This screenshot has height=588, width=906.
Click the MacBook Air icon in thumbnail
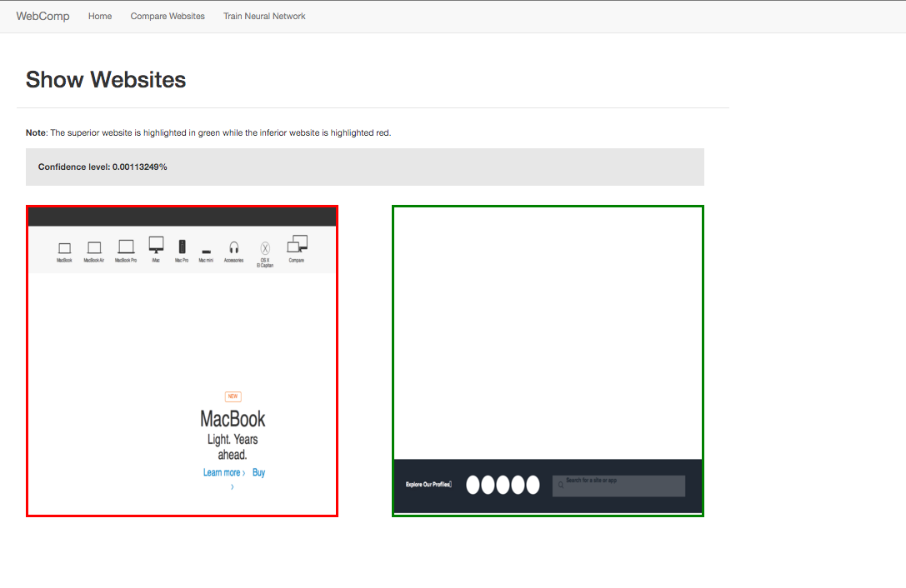pos(94,248)
